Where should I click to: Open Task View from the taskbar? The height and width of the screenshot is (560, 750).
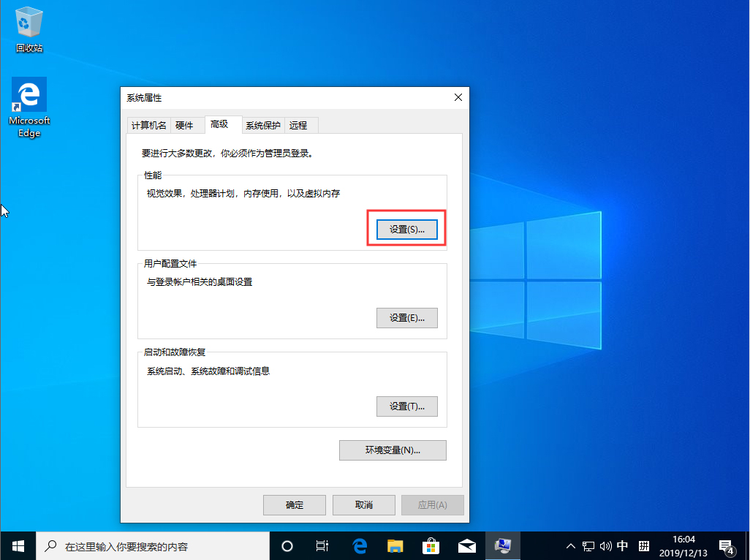[x=322, y=545]
